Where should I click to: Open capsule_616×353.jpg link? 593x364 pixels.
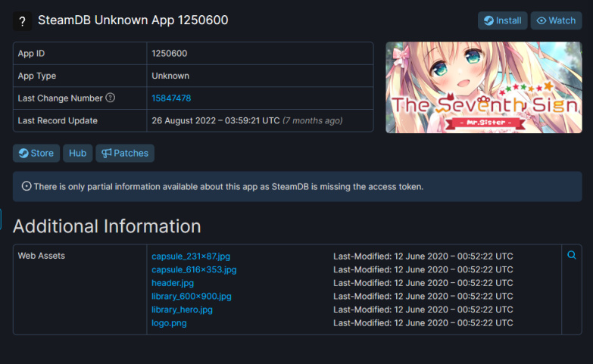(x=194, y=269)
